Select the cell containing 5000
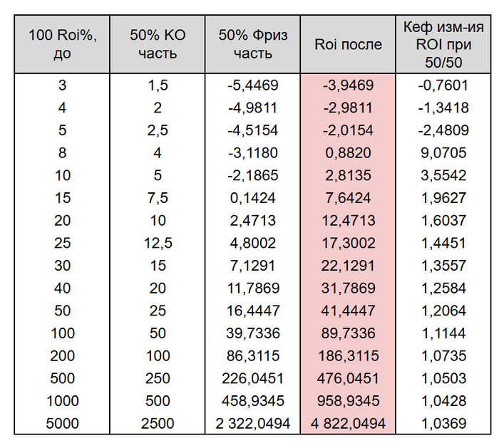 point(62,424)
